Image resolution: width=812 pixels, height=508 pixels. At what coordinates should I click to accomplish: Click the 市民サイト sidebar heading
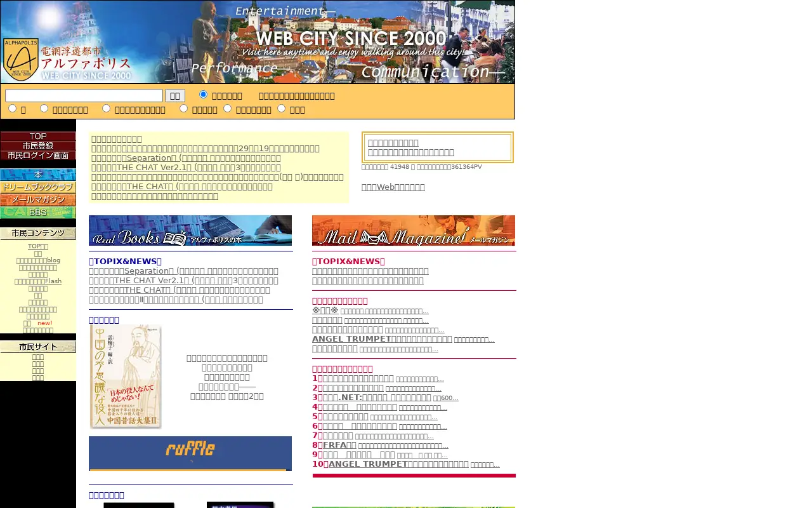coord(38,347)
